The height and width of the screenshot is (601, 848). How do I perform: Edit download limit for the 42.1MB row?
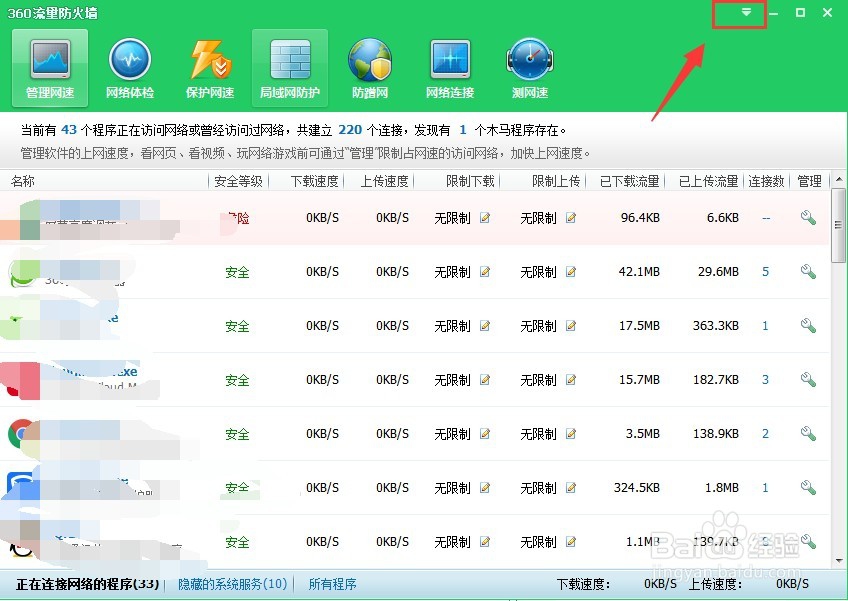[485, 272]
